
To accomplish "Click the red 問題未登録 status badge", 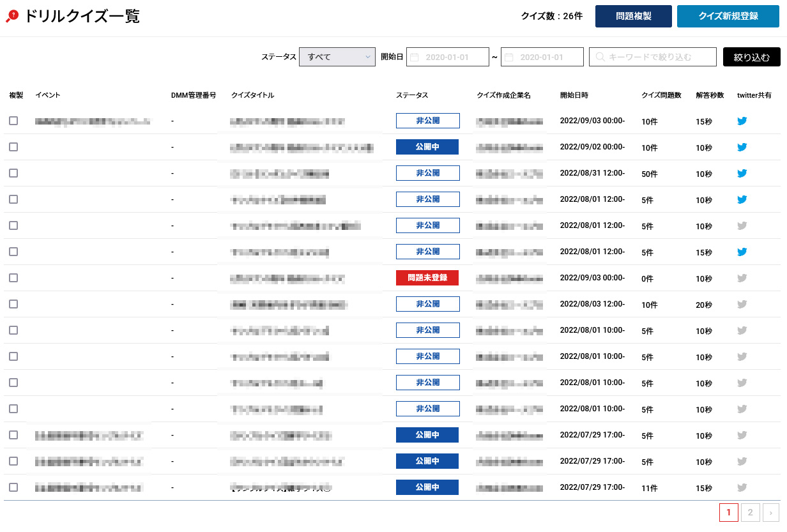I will pyautogui.click(x=427, y=278).
